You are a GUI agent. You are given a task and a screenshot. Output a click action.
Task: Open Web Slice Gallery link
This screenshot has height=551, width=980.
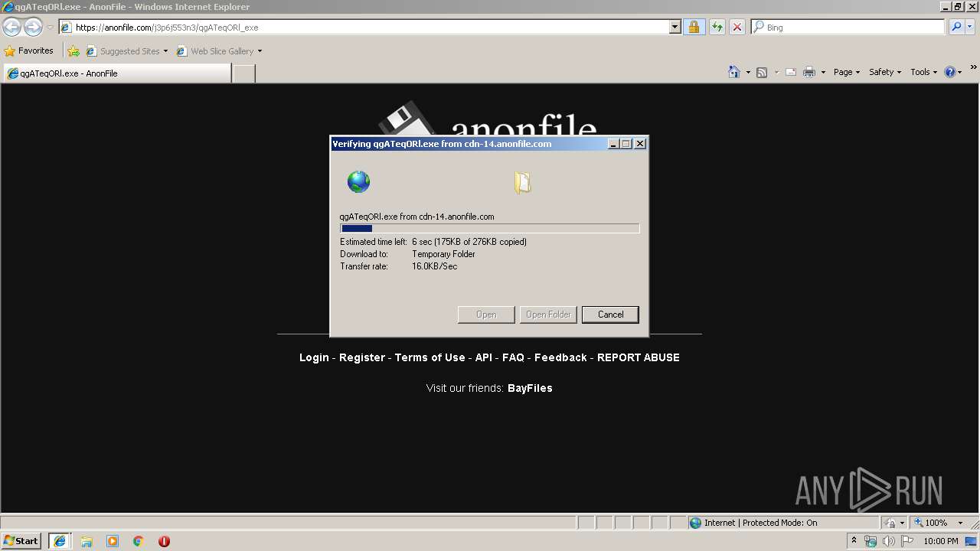(x=219, y=51)
